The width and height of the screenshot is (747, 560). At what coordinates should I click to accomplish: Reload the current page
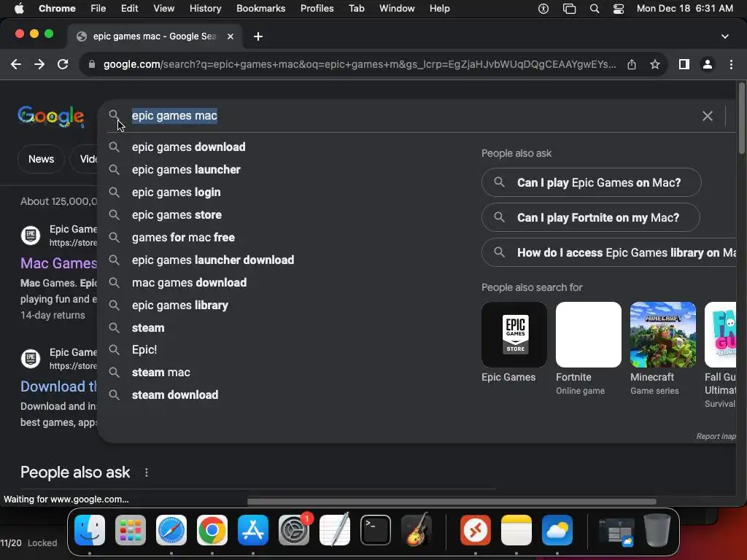click(63, 64)
